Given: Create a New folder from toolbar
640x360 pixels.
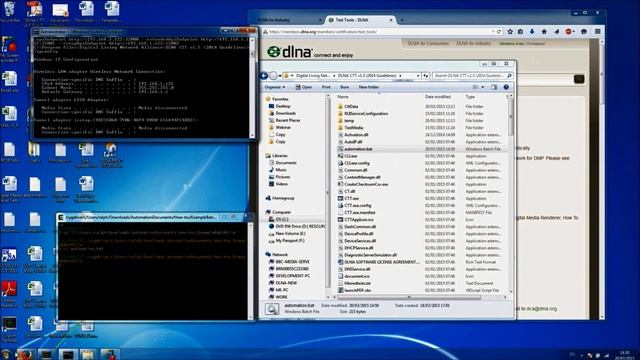Looking at the screenshot, I should (x=369, y=87).
